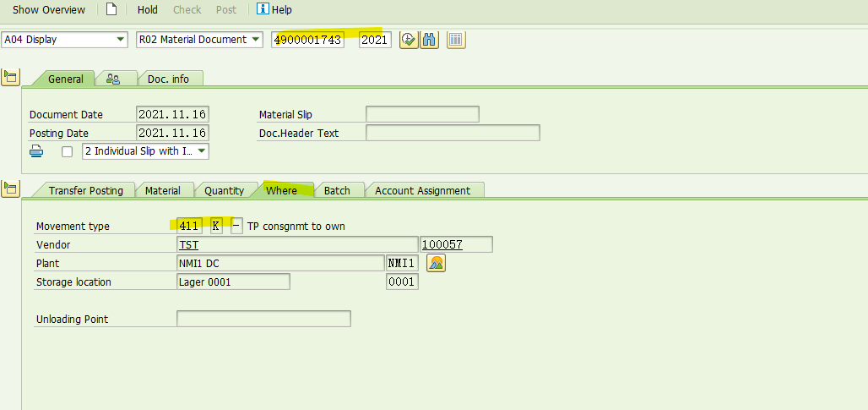Image resolution: width=868 pixels, height=410 pixels.
Task: Click the Unloading Point label
Action: click(x=72, y=320)
